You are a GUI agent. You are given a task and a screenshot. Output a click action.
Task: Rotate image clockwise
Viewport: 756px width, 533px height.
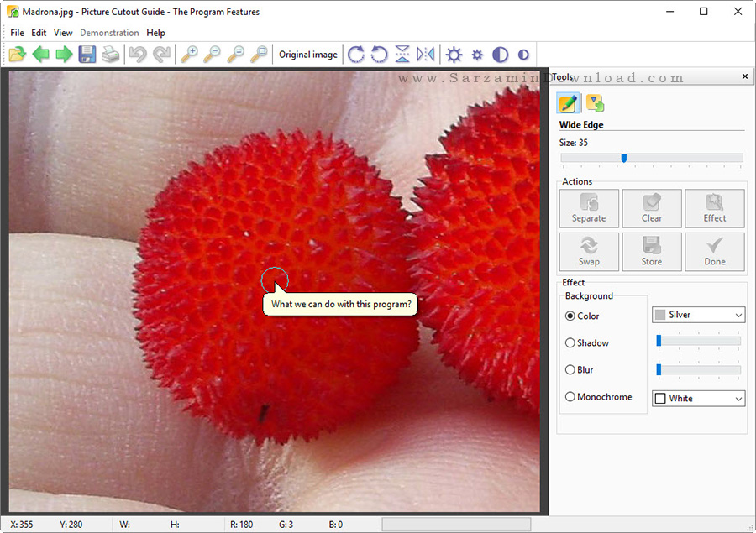tap(356, 55)
